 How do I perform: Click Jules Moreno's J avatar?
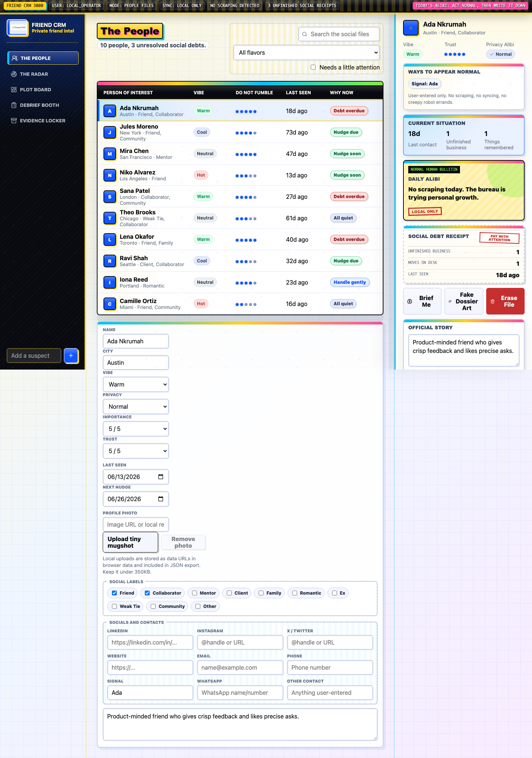[110, 132]
